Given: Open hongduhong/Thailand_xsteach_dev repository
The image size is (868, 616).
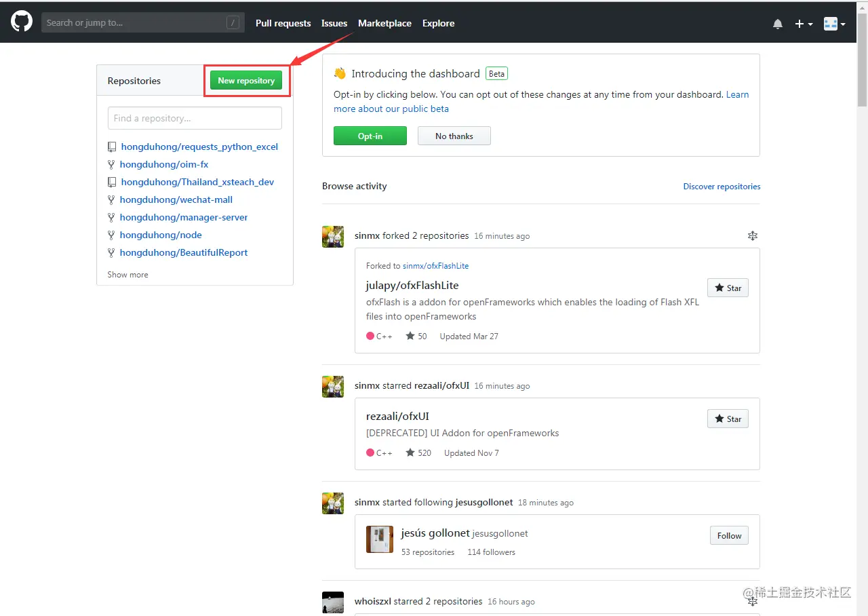Looking at the screenshot, I should [197, 182].
